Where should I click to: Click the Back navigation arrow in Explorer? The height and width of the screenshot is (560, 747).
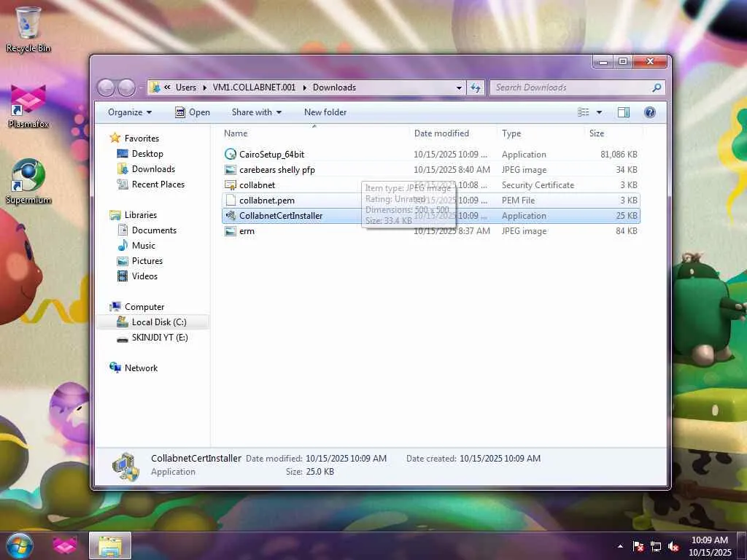click(x=107, y=87)
